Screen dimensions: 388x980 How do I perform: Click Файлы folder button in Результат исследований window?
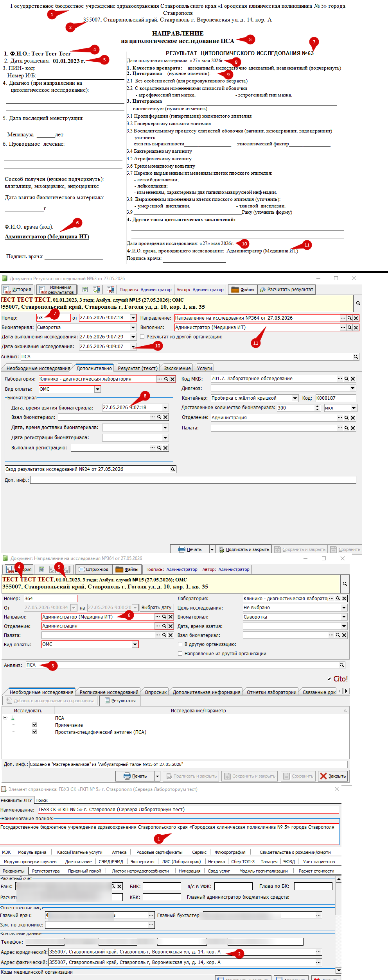[242, 290]
